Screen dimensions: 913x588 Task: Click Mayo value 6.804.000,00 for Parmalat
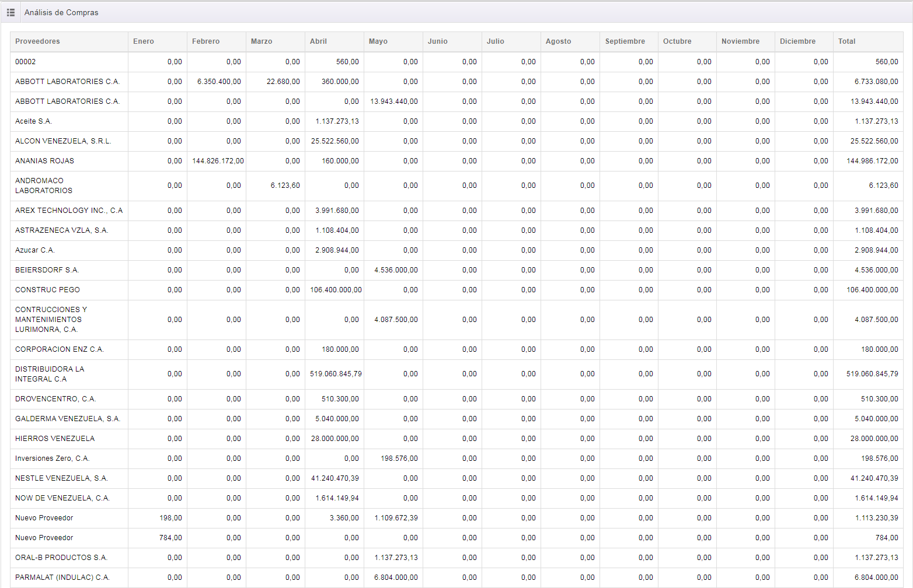(x=396, y=577)
